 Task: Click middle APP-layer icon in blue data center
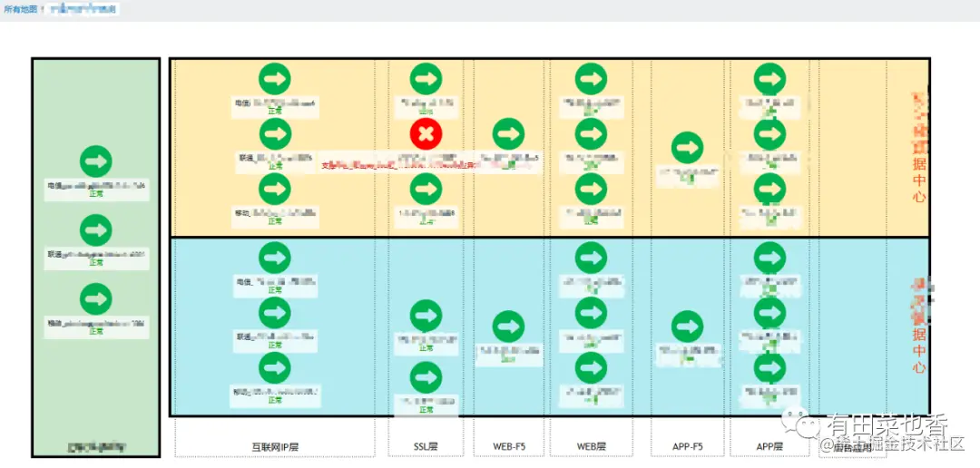(770, 312)
